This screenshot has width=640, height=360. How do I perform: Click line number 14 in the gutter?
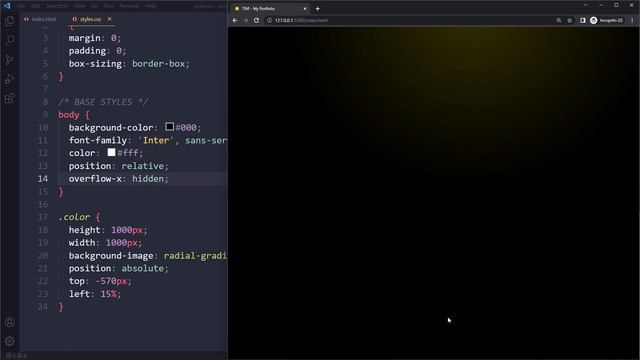click(x=43, y=179)
